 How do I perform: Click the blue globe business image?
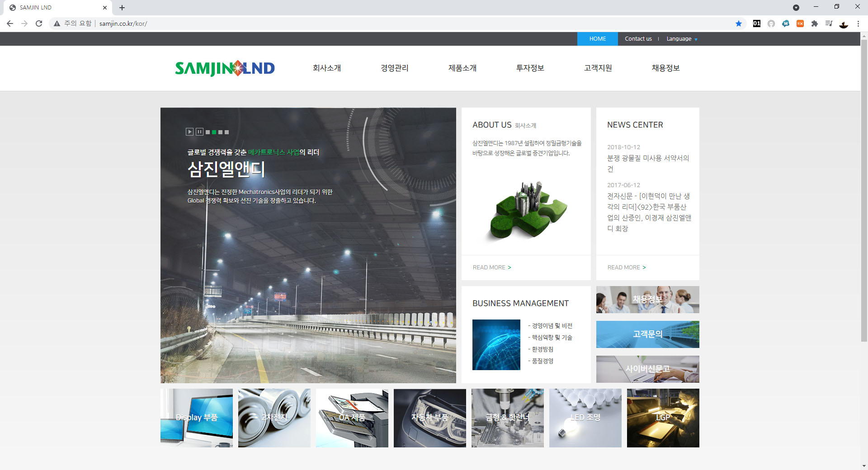[496, 345]
